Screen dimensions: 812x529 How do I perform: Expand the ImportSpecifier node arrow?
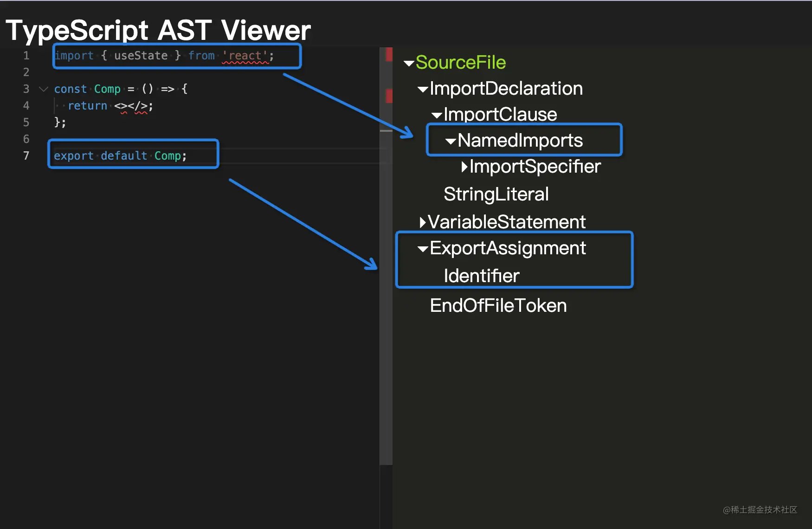click(464, 167)
